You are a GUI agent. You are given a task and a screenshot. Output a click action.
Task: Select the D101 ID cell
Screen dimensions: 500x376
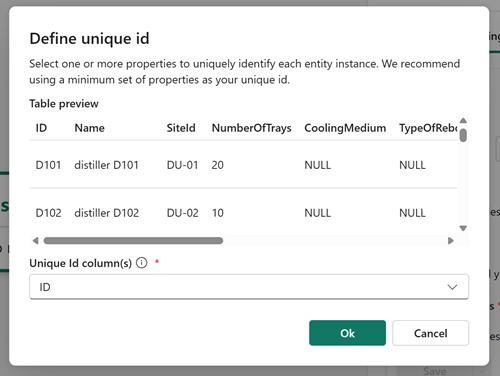coord(48,165)
